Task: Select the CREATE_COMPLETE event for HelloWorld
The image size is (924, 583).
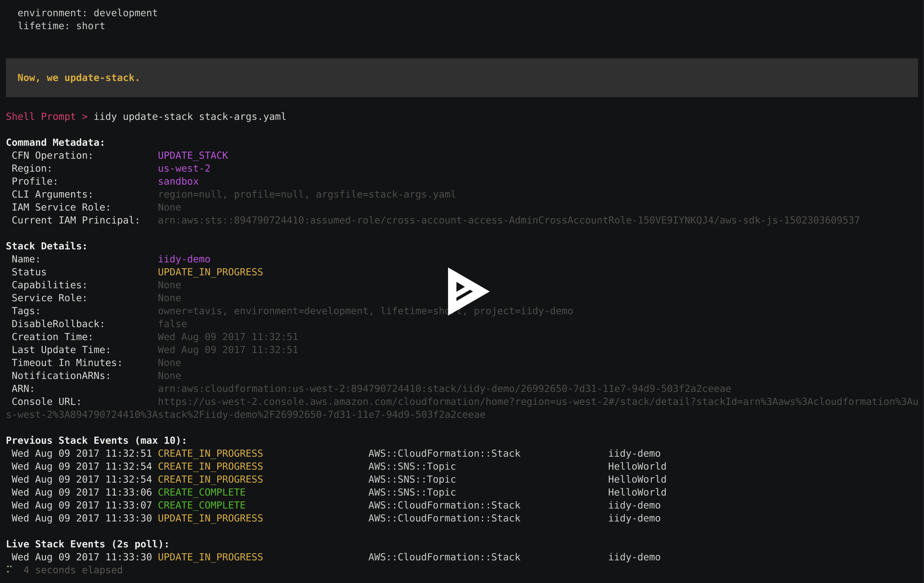Action: point(201,492)
